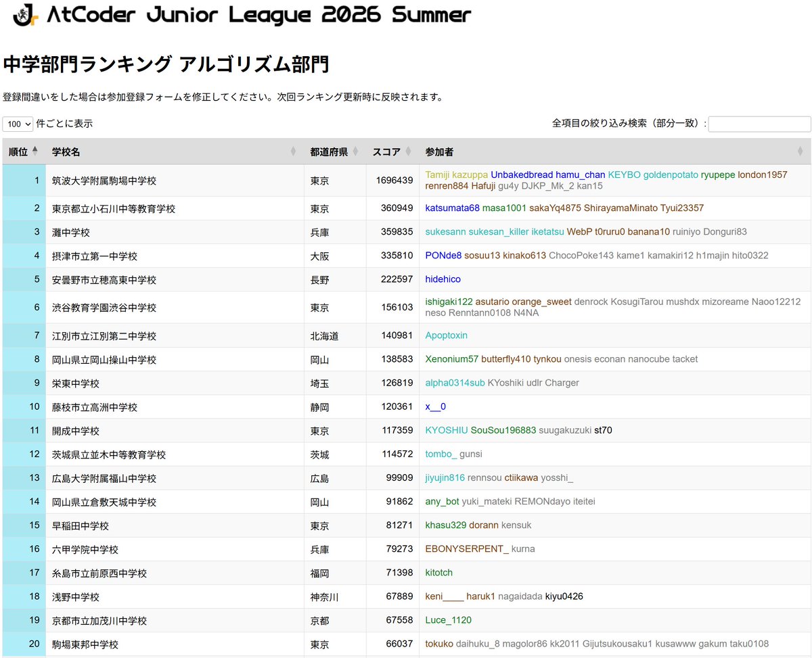Click the page heading 中学部門ランキング アルゴリズム部門

coord(166,64)
